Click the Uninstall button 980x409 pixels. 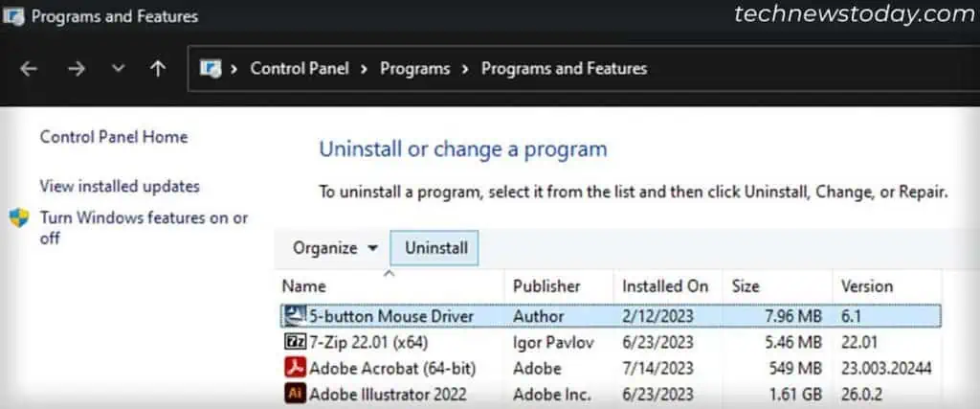click(435, 248)
